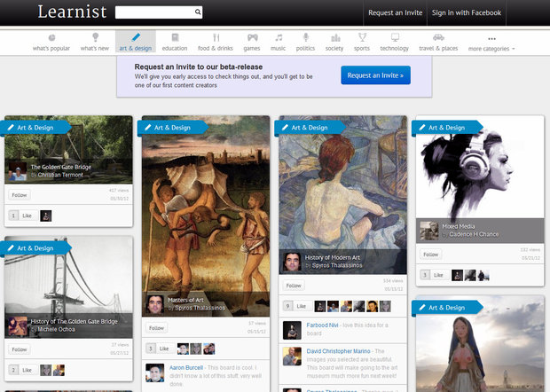This screenshot has width=550, height=392.
Task: Open the politics microphone icon
Action: [x=305, y=37]
